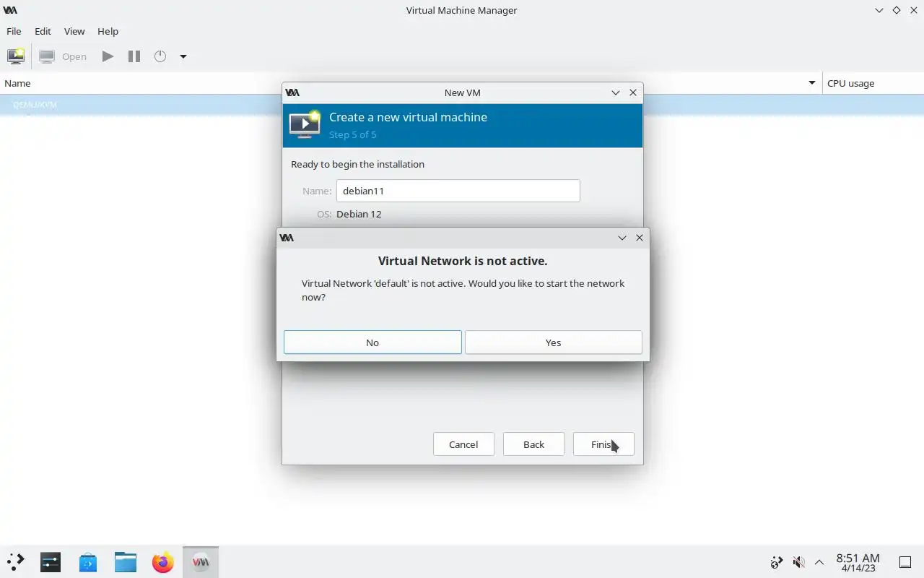
Task: Open the file manager from taskbar
Action: (x=126, y=561)
